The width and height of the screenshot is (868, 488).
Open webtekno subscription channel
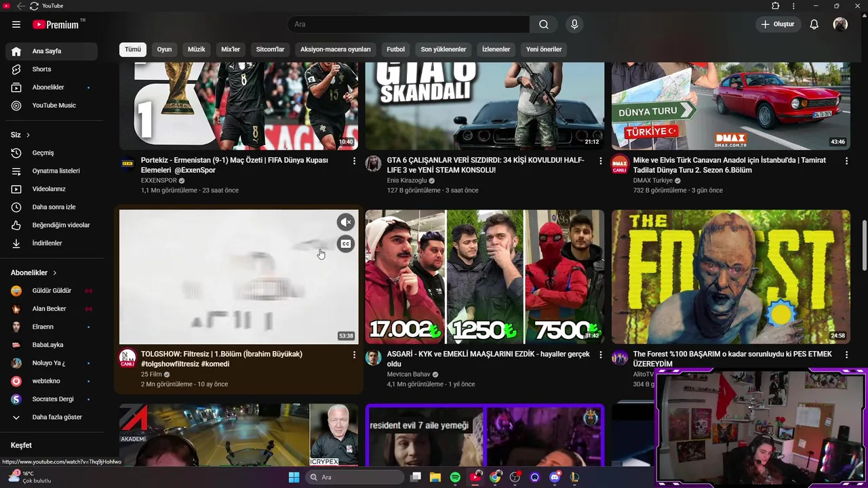[x=52, y=381]
